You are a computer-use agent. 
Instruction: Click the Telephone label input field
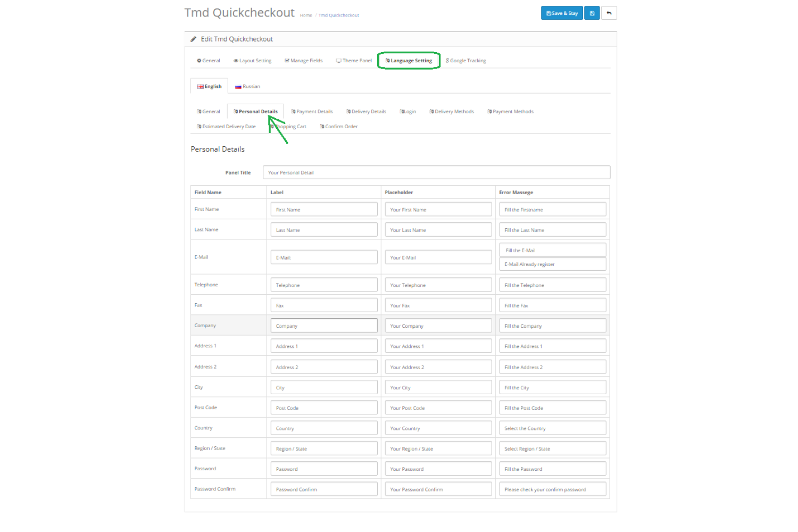pyautogui.click(x=324, y=285)
